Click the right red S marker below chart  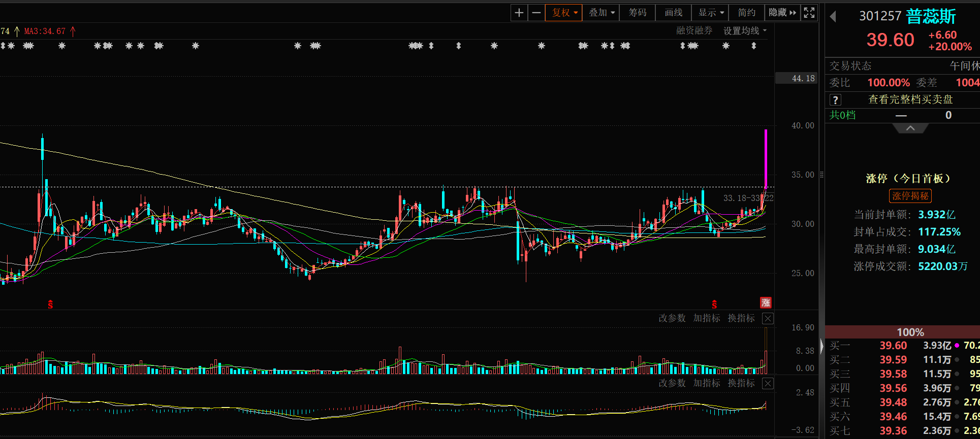(x=714, y=305)
